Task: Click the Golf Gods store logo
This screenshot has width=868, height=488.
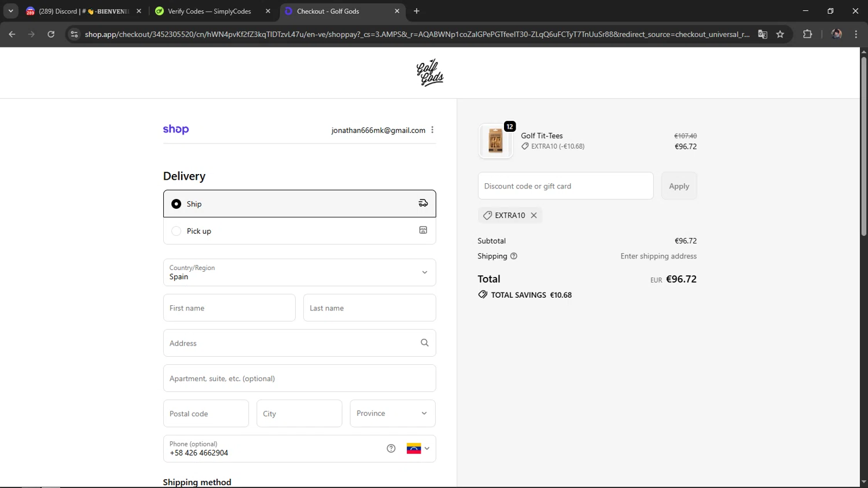Action: point(430,73)
